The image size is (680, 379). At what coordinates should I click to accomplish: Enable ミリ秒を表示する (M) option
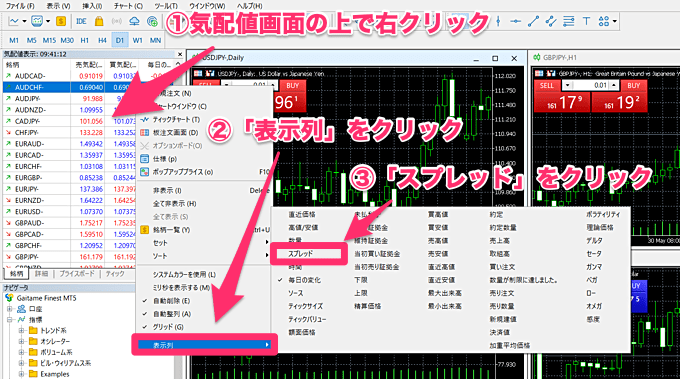(181, 288)
